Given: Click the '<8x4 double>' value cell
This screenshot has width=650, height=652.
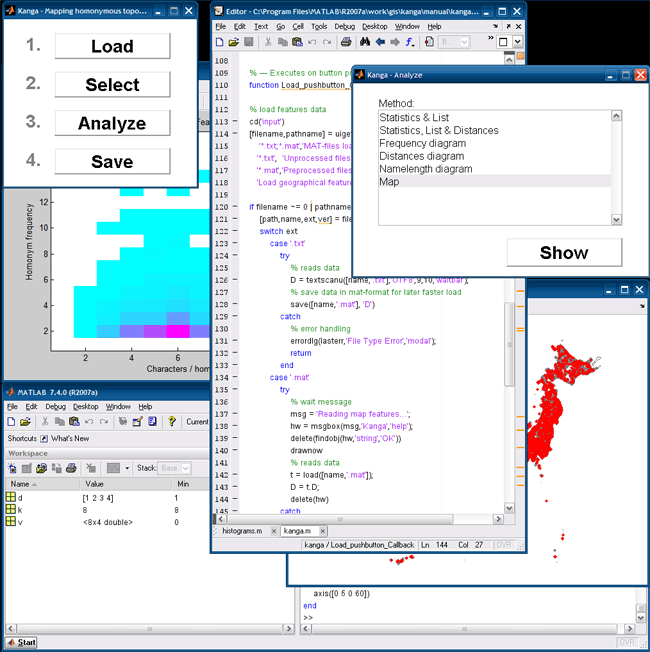Looking at the screenshot, I should pos(108,522).
